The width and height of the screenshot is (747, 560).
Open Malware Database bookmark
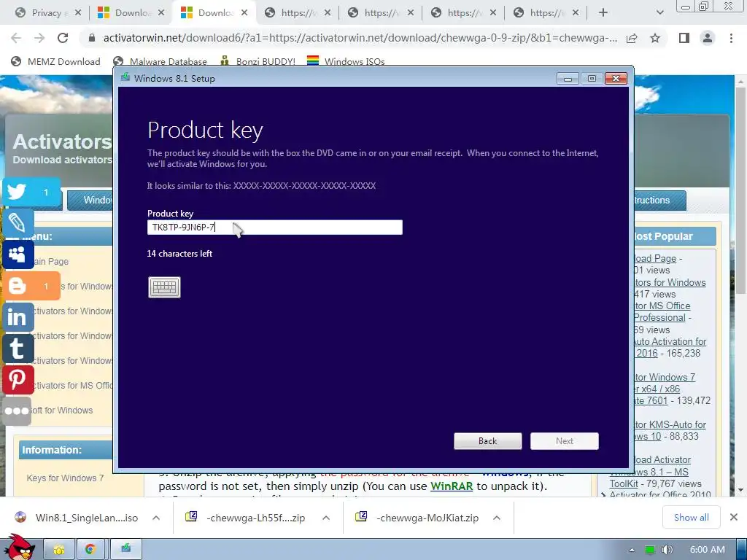(x=160, y=61)
